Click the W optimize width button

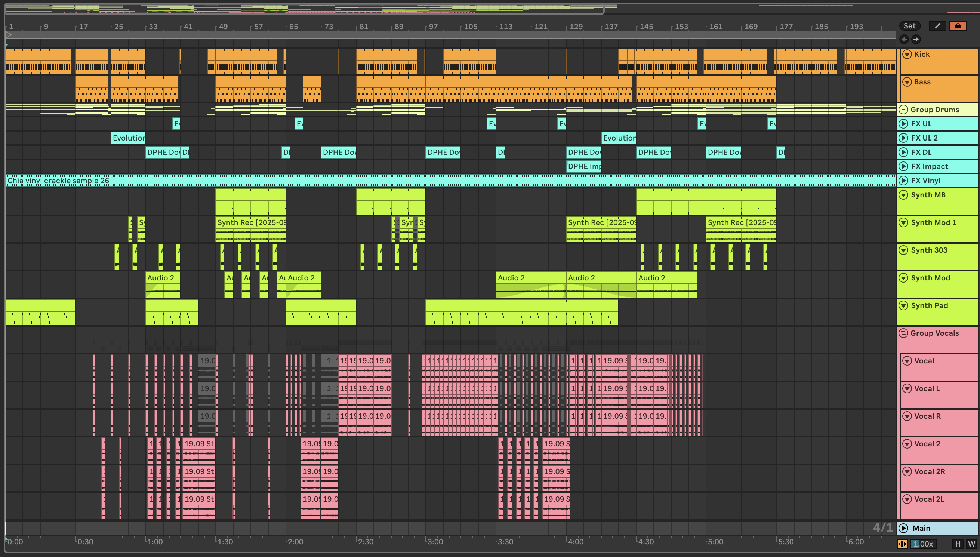click(x=971, y=544)
